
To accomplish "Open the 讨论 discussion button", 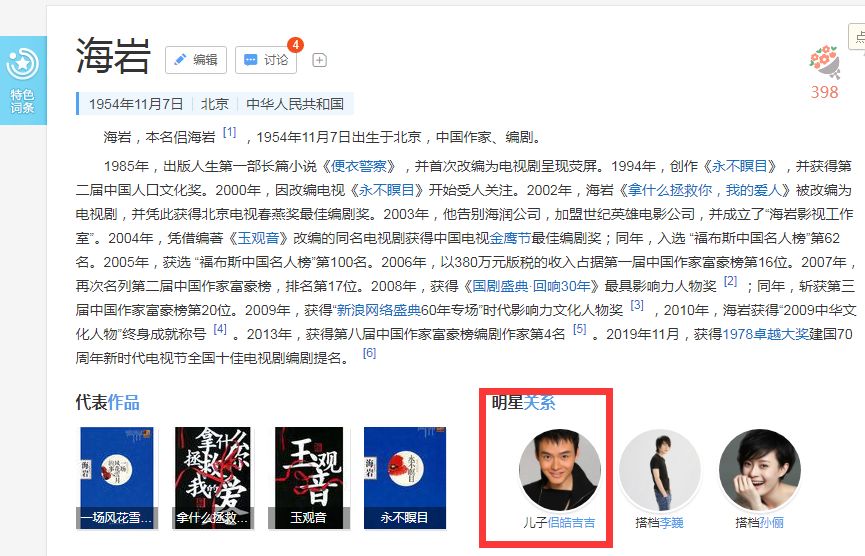I will click(266, 60).
